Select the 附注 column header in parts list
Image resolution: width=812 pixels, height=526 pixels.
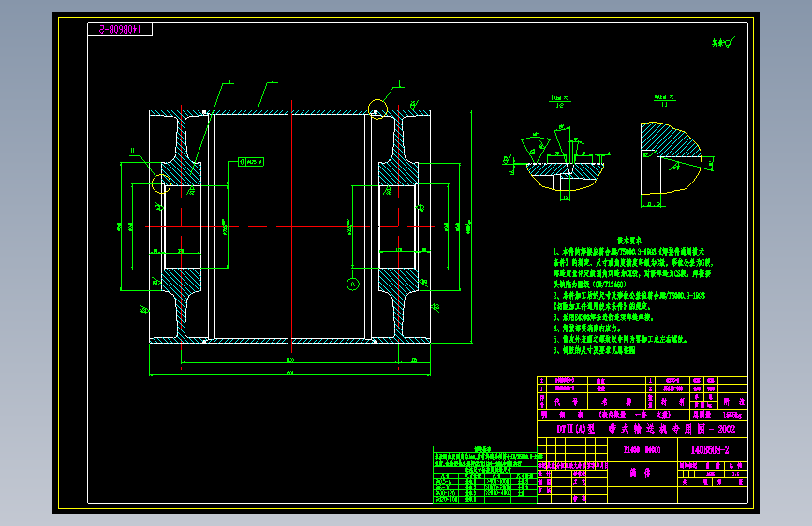pos(732,402)
